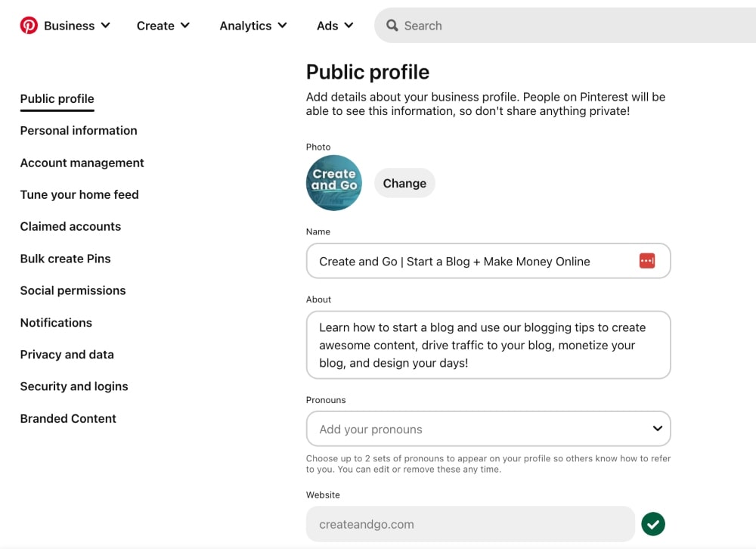Select Bulk create Pins
The image size is (756, 549).
[65, 259]
